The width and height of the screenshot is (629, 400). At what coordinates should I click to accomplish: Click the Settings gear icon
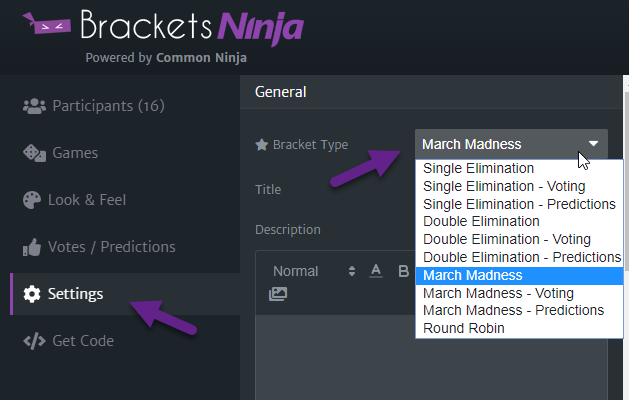coord(32,294)
